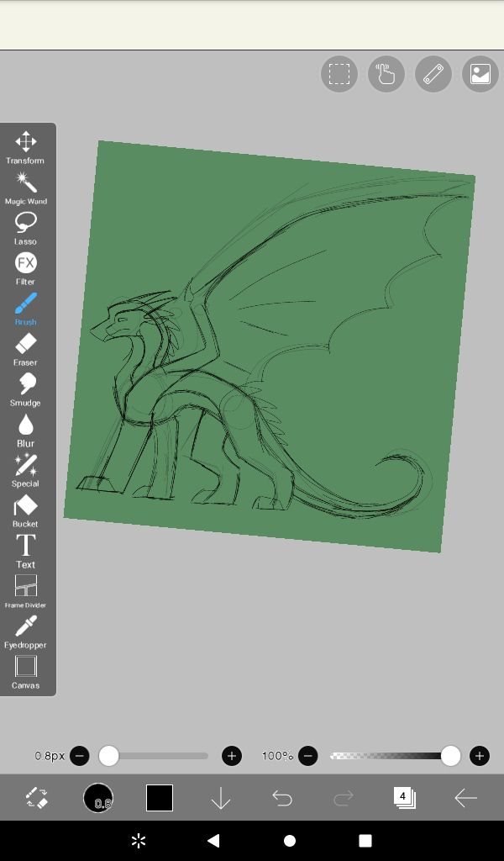Click the 100% opacity value
This screenshot has height=861, width=504.
coord(277,756)
